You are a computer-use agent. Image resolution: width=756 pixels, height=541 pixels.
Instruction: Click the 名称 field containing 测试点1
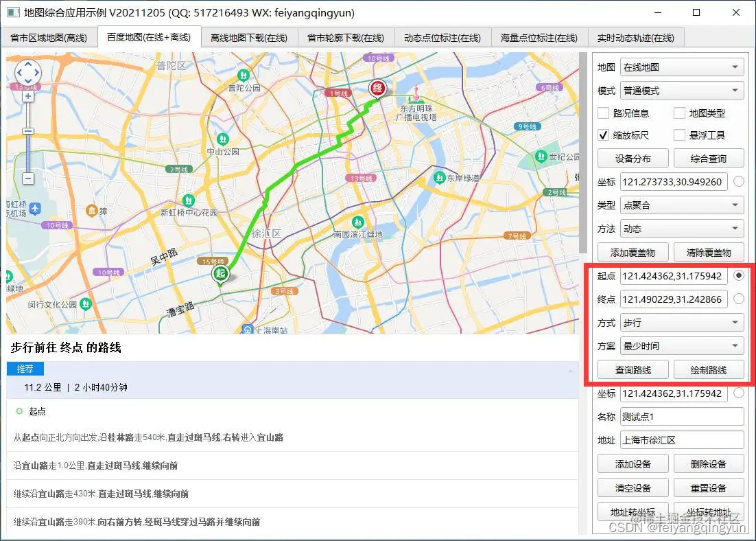(682, 417)
